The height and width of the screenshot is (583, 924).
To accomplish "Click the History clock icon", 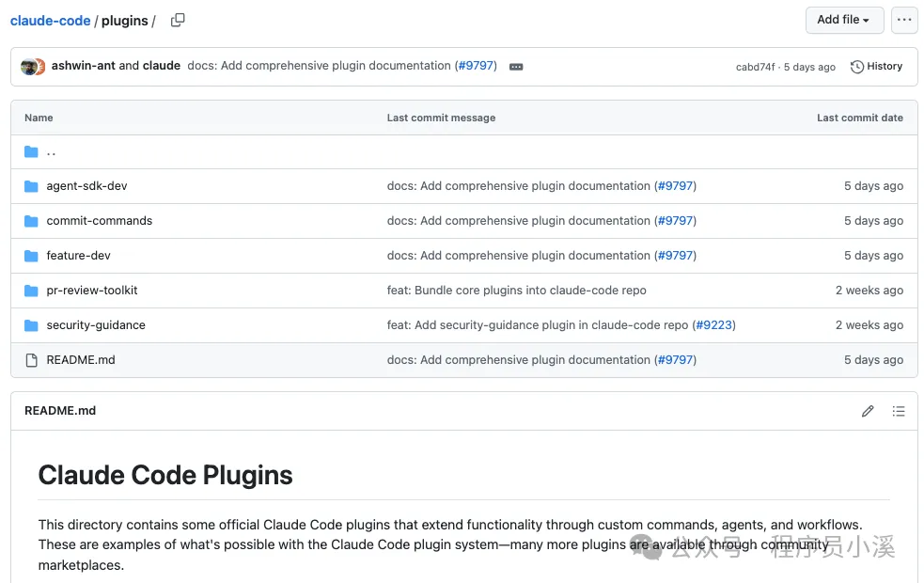I will pos(857,67).
